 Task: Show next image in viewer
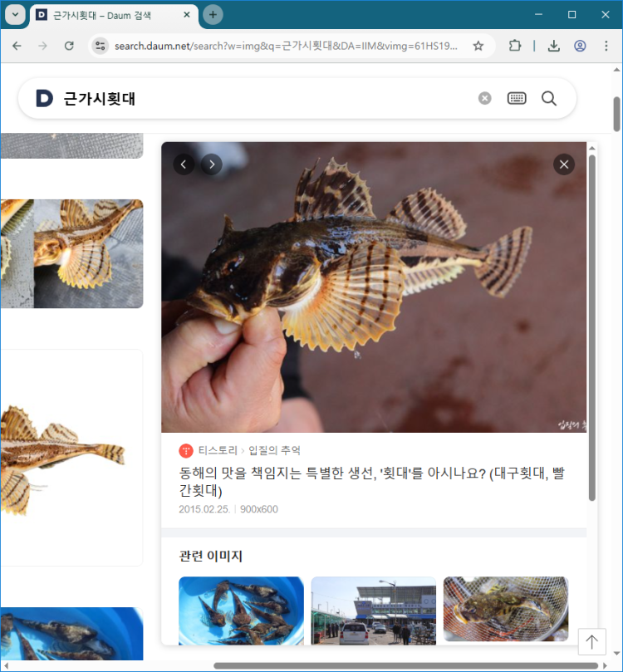coord(212,164)
